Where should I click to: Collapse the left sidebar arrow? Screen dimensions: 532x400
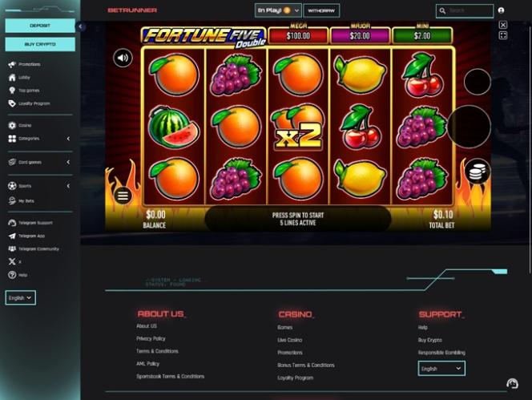(x=80, y=26)
